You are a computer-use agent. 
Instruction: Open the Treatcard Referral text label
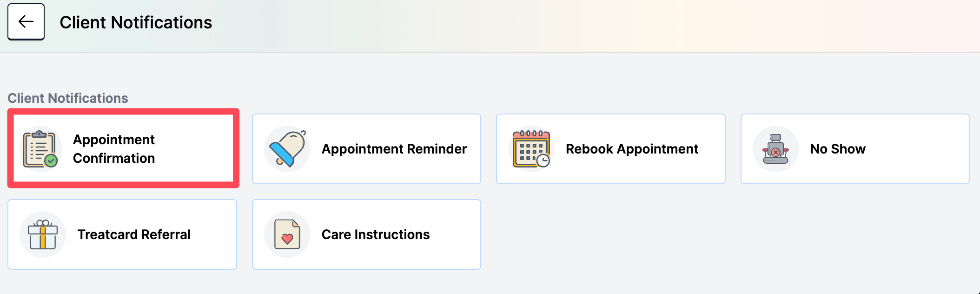pyautogui.click(x=134, y=234)
